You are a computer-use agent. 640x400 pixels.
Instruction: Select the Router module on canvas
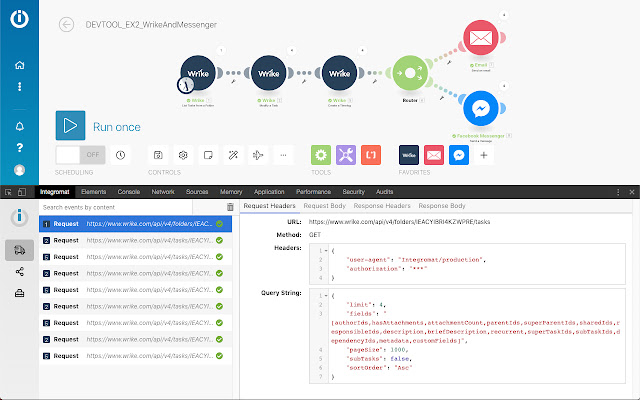coord(407,71)
